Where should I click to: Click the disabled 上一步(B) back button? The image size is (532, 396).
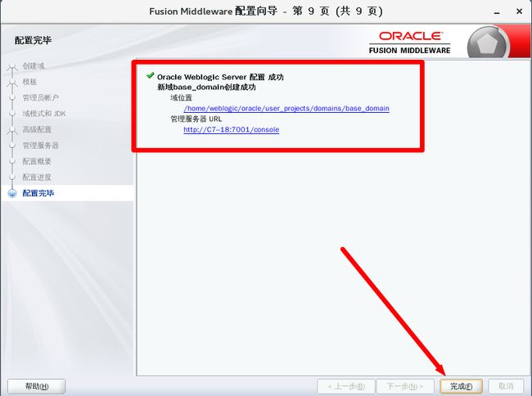(346, 386)
